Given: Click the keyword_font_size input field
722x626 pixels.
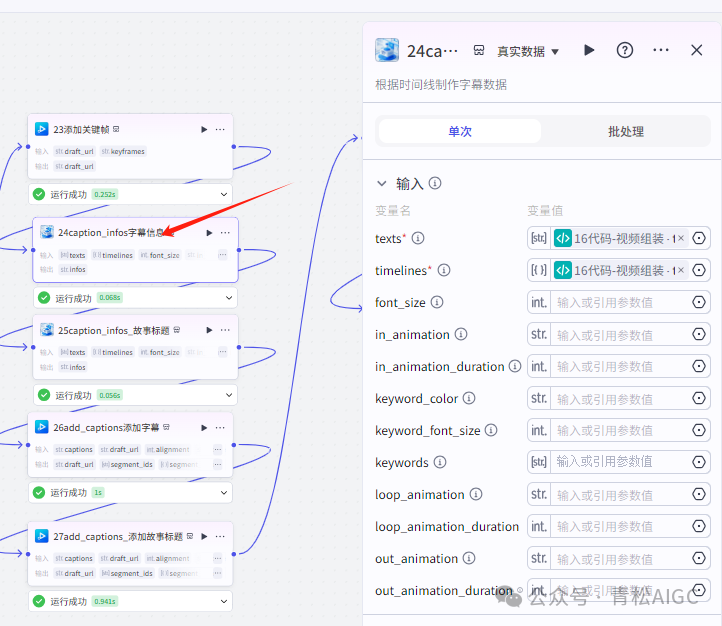Looking at the screenshot, I should pyautogui.click(x=619, y=430).
